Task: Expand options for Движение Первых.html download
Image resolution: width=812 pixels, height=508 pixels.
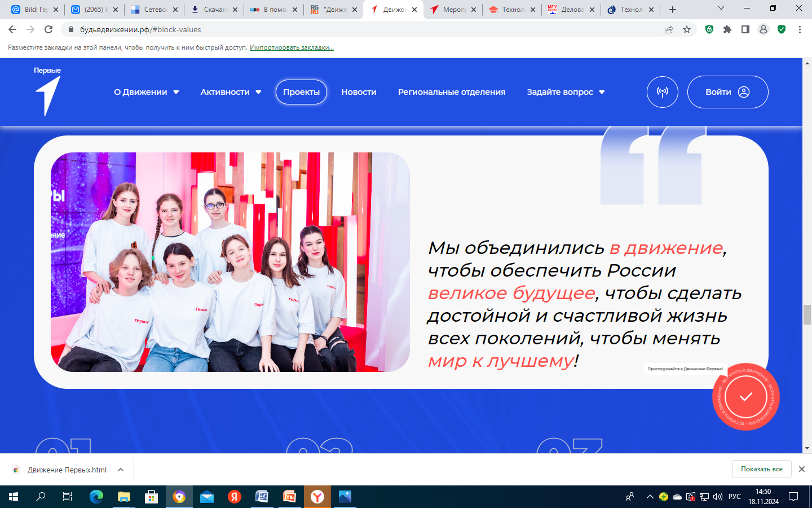Action: [x=121, y=470]
